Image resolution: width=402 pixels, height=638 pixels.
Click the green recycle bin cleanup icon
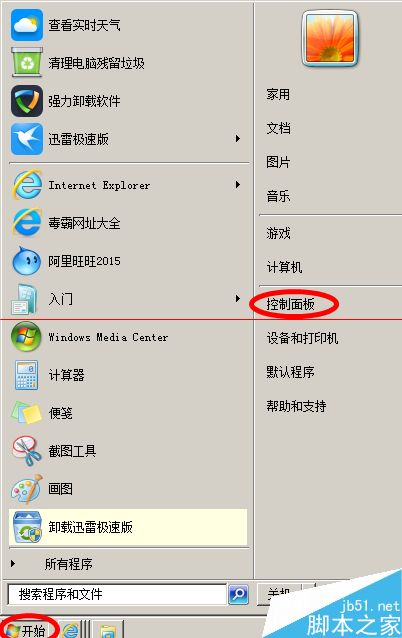[27, 62]
